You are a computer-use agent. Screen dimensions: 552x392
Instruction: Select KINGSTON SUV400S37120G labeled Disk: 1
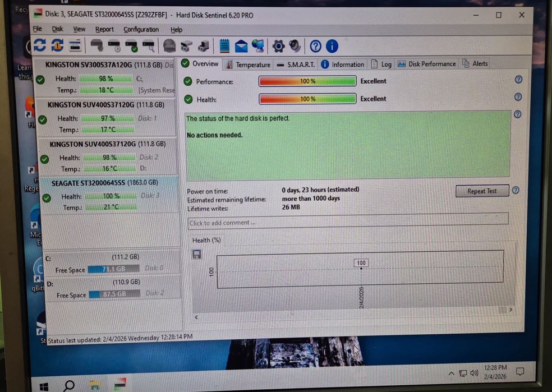coord(107,117)
